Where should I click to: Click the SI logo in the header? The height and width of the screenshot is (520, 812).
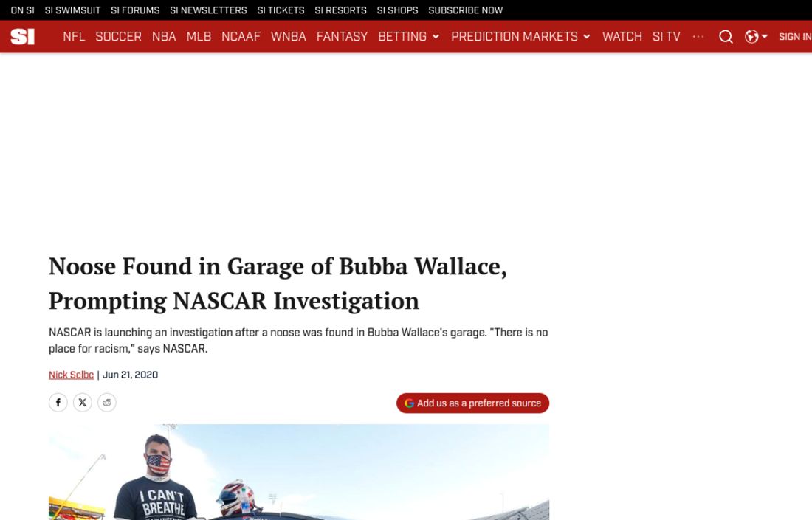coord(23,37)
